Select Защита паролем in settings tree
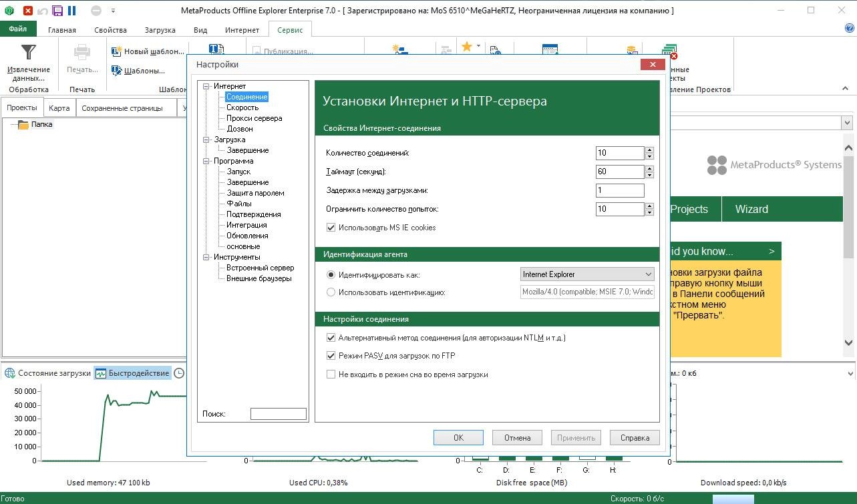The image size is (857, 504). tap(256, 193)
